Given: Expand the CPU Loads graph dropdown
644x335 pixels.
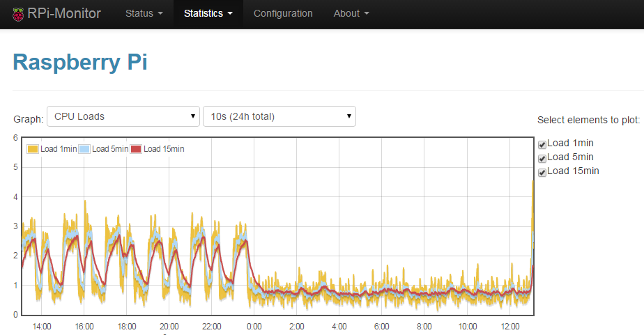Looking at the screenshot, I should click(123, 116).
